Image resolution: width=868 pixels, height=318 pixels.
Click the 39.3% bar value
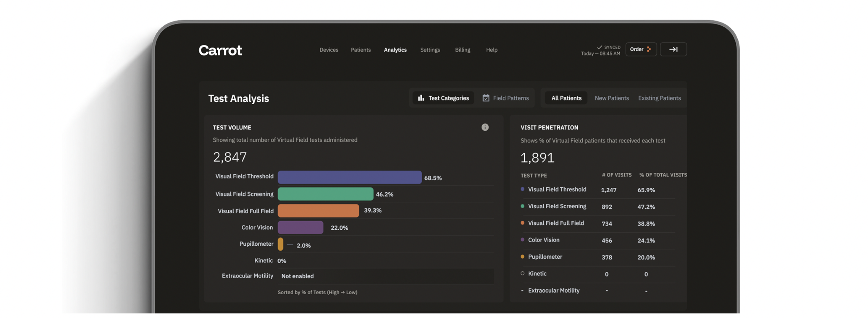click(372, 210)
